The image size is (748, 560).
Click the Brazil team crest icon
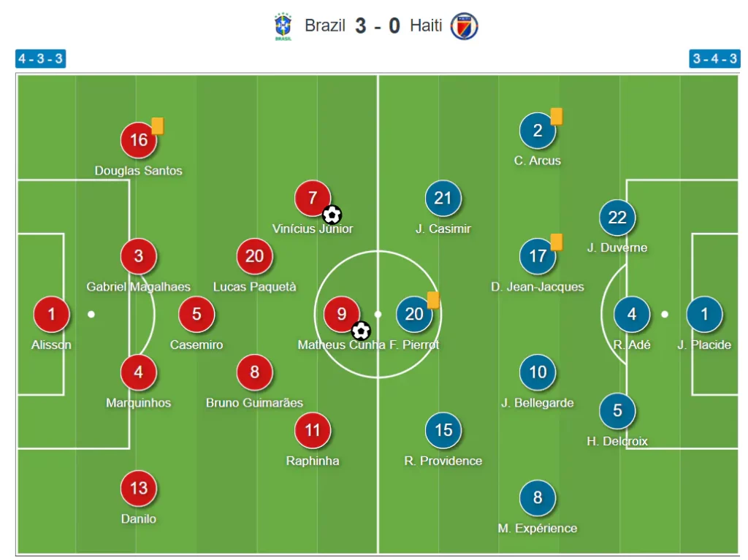(283, 26)
